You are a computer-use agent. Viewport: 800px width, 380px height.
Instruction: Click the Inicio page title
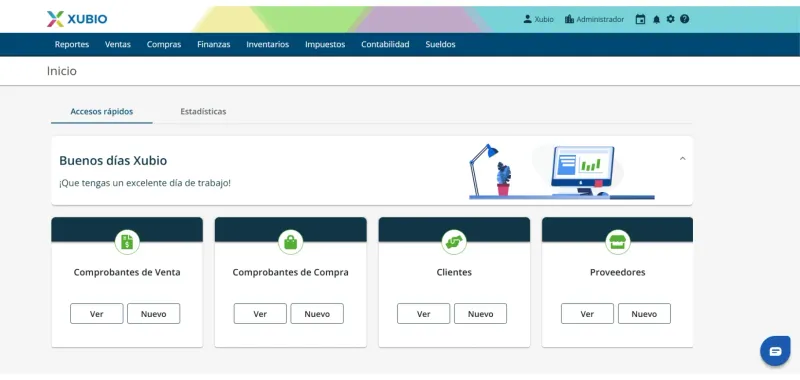coord(62,71)
